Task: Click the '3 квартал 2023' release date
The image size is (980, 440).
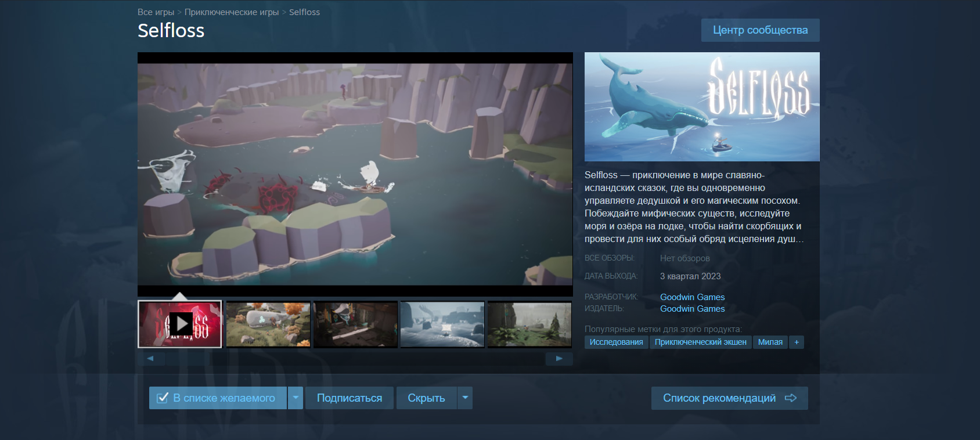Action: (x=690, y=276)
